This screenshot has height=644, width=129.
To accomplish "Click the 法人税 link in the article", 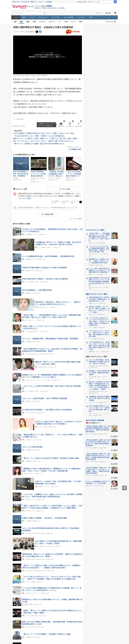I will [19, 95].
